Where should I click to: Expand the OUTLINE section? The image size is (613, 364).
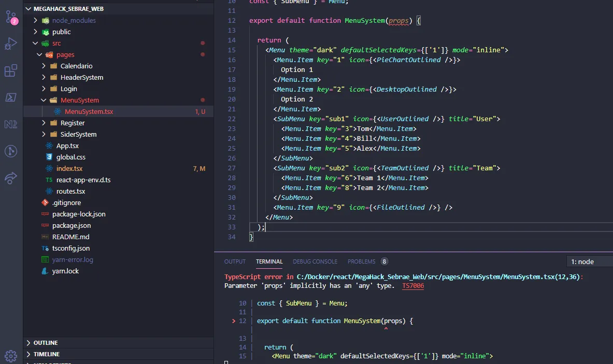(x=46, y=343)
